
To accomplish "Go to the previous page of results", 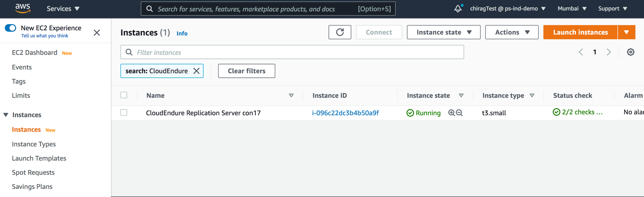I will [581, 52].
